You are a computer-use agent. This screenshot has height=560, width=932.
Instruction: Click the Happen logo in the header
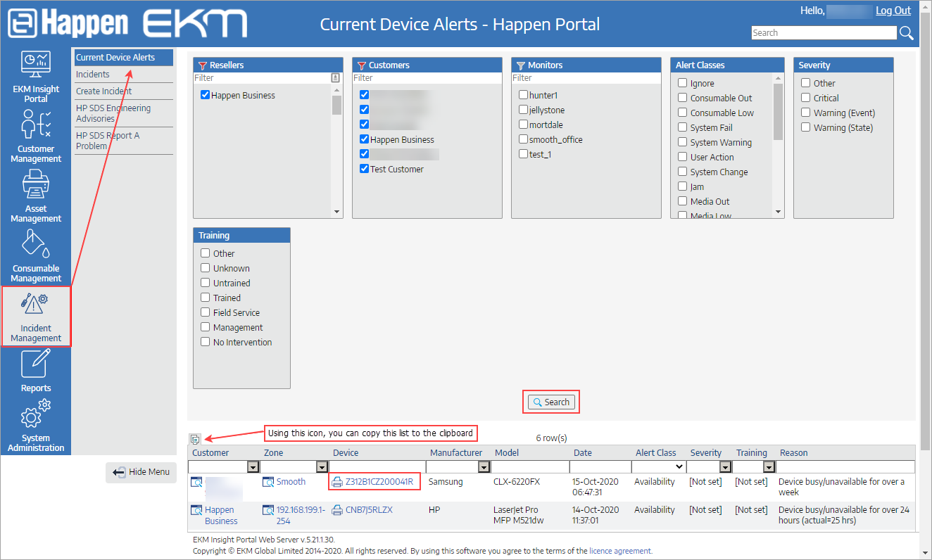68,24
